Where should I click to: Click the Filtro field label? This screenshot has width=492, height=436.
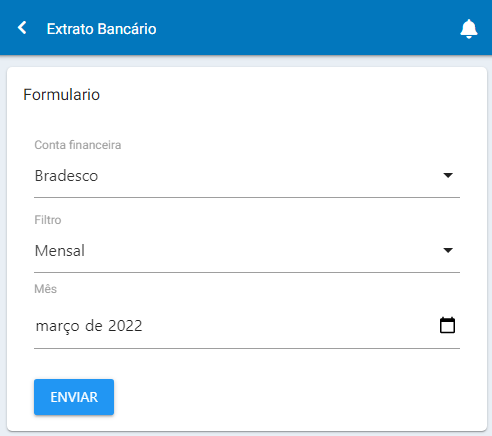(x=48, y=220)
